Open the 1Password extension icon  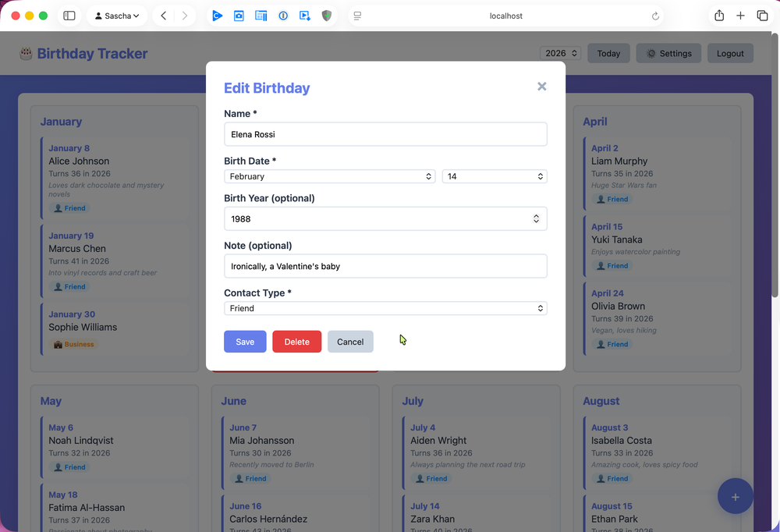click(283, 16)
